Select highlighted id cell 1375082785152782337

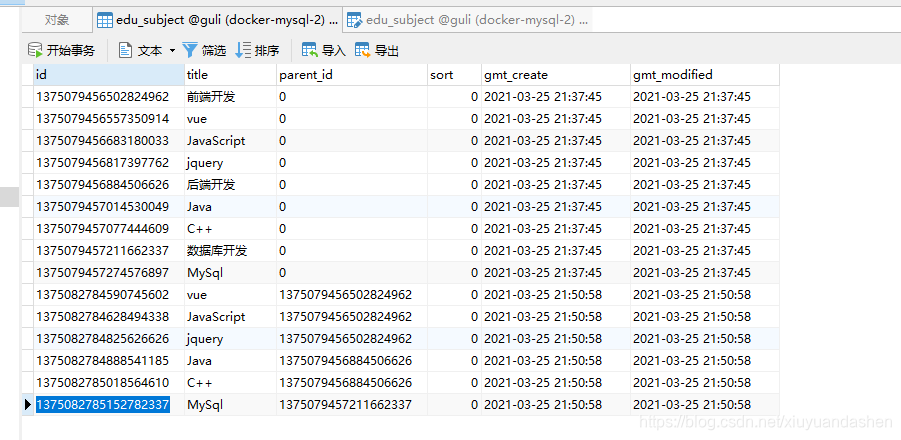[109, 404]
